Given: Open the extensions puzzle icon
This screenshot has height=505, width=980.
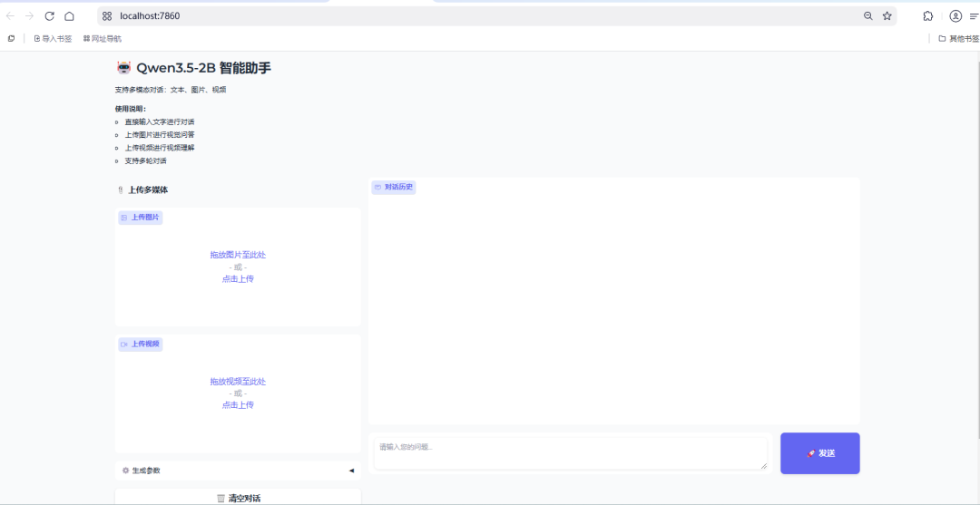Looking at the screenshot, I should click(x=928, y=16).
